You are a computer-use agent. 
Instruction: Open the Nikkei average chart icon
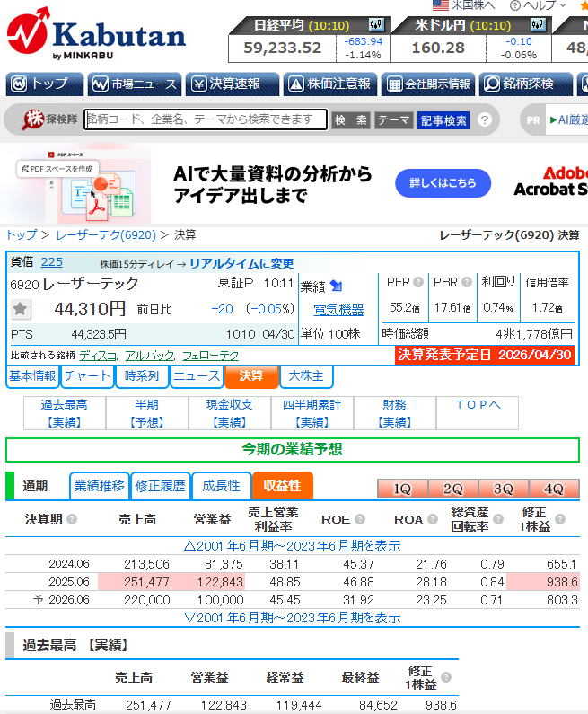[376, 25]
